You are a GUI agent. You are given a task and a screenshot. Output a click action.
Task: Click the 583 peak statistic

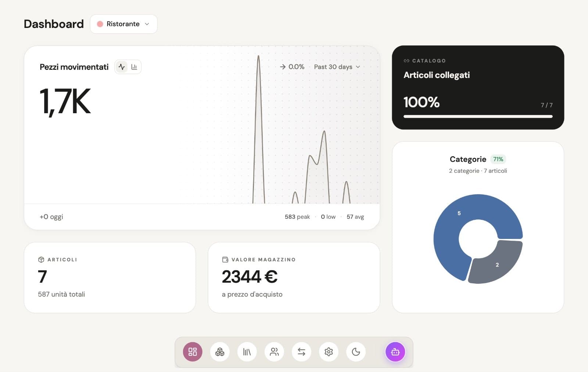(297, 217)
